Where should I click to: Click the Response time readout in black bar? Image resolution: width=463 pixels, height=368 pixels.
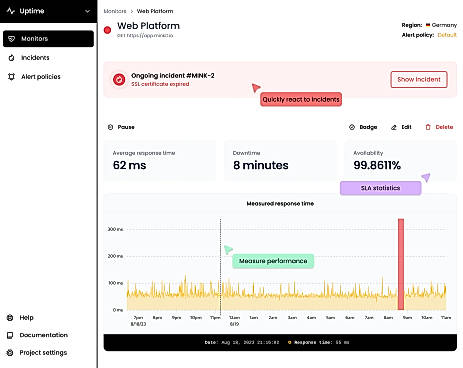[321, 342]
